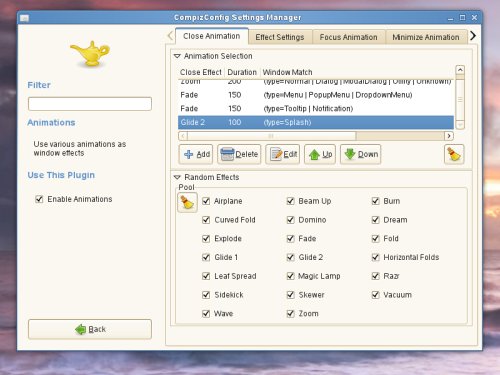Toggle Dream effect
This screenshot has width=500, height=375.
pyautogui.click(x=375, y=220)
